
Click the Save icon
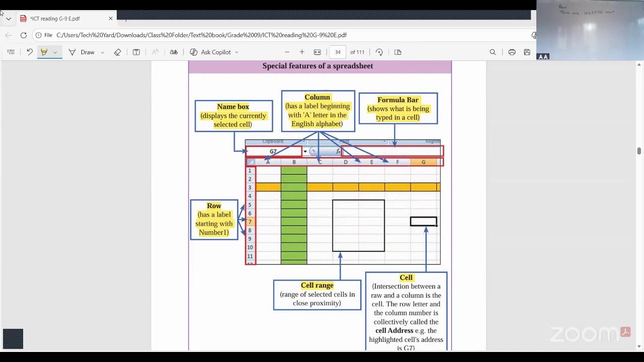click(x=527, y=52)
